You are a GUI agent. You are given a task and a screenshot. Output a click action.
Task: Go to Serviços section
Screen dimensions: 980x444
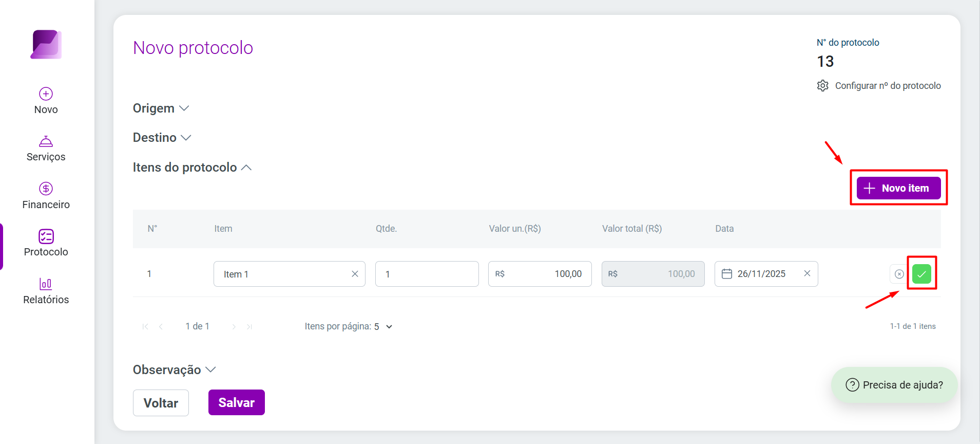coord(46,149)
